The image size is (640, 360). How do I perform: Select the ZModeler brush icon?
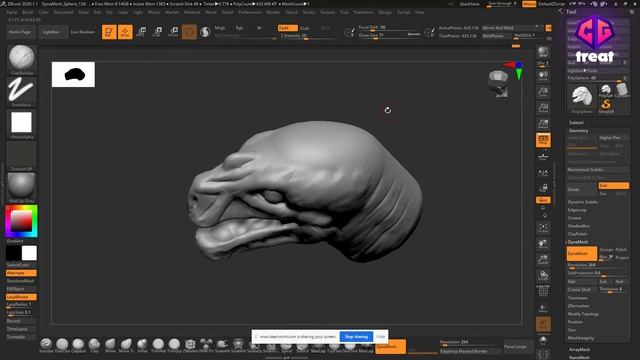[x=190, y=345]
